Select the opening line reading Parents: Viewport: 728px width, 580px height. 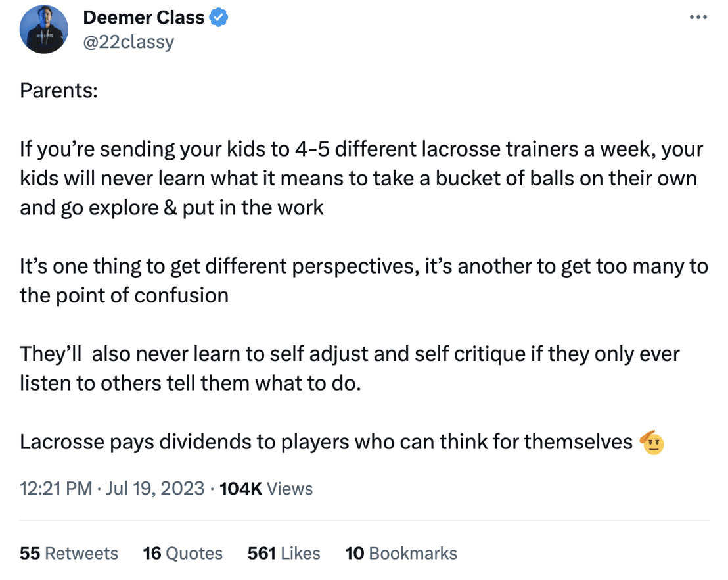tap(58, 90)
